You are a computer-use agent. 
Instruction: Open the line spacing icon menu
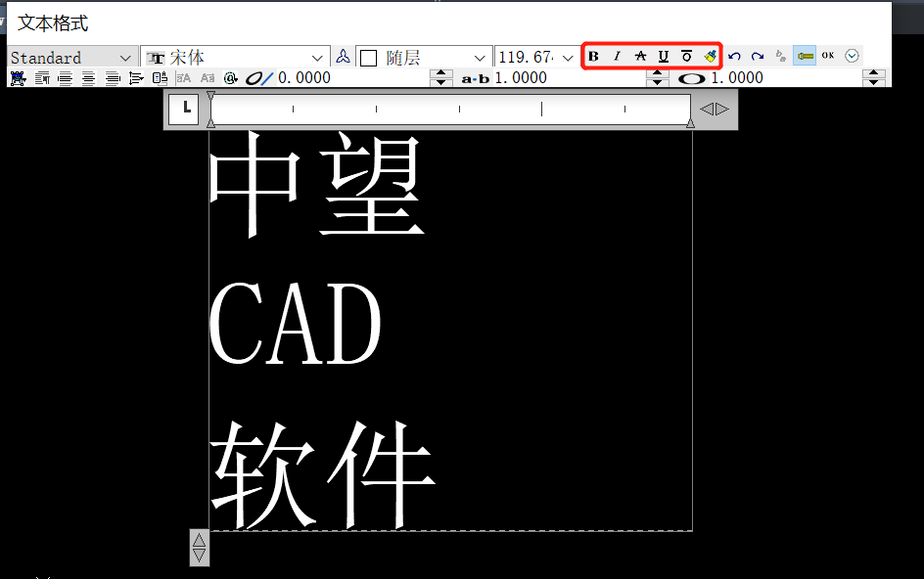136,78
